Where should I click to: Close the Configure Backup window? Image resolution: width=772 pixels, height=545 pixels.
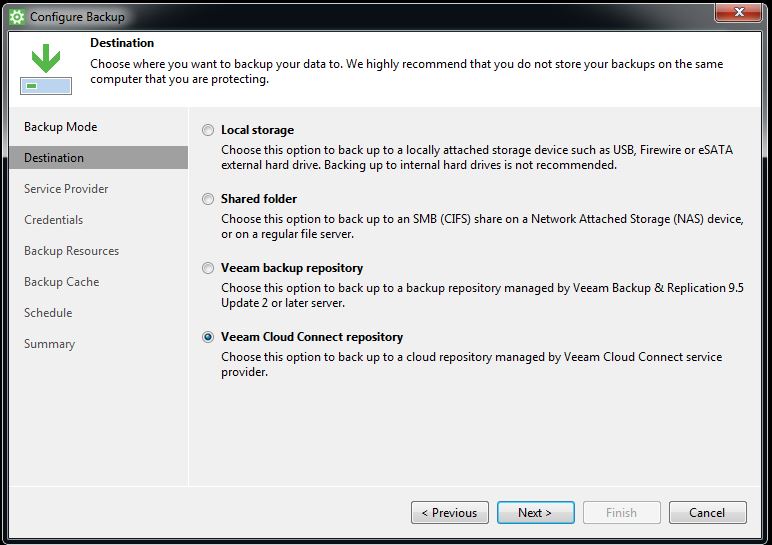click(x=741, y=12)
